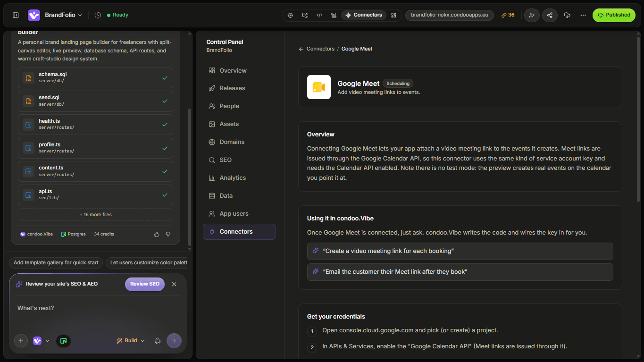Click the green Published button
This screenshot has height=362, width=644.
614,15
